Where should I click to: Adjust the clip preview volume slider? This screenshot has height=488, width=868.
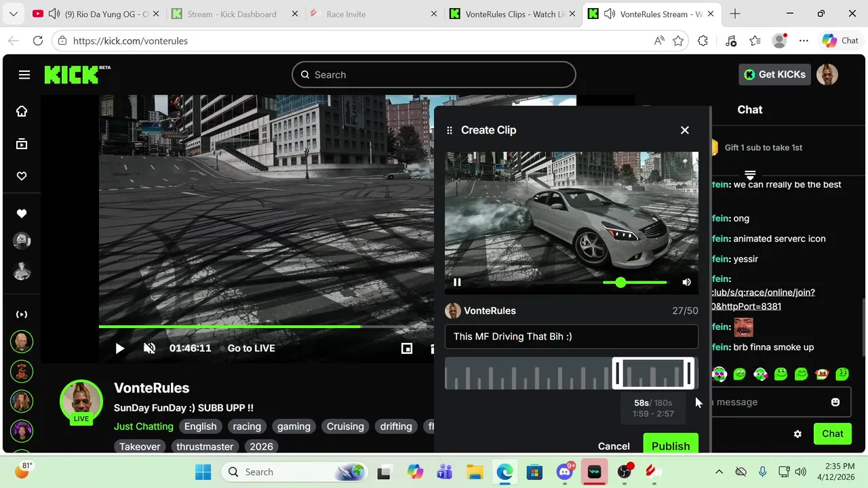click(635, 282)
